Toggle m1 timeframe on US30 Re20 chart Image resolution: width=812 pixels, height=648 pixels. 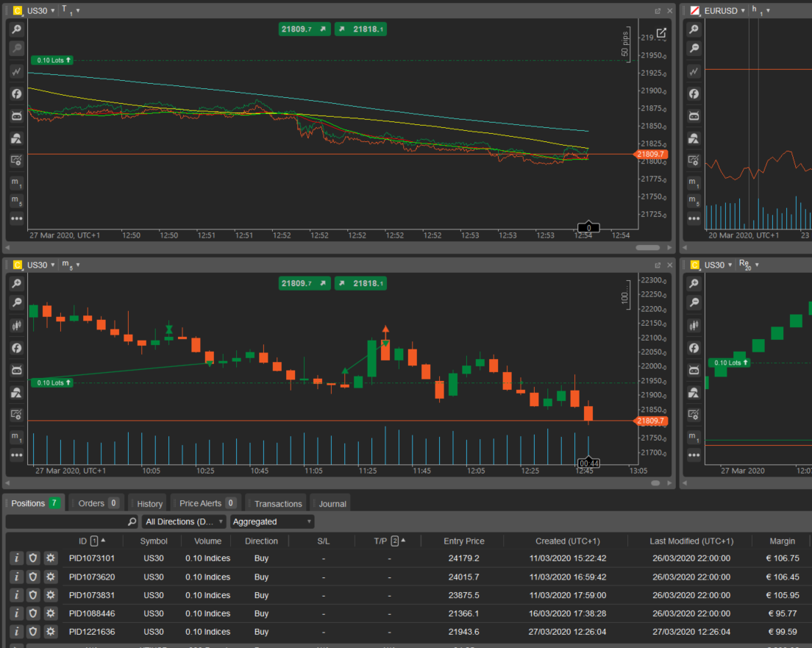pos(694,437)
